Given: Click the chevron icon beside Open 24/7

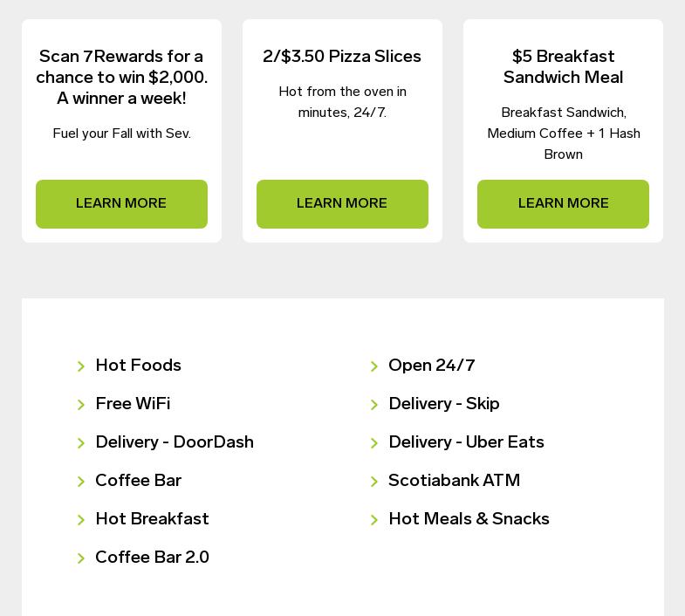Looking at the screenshot, I should [374, 366].
